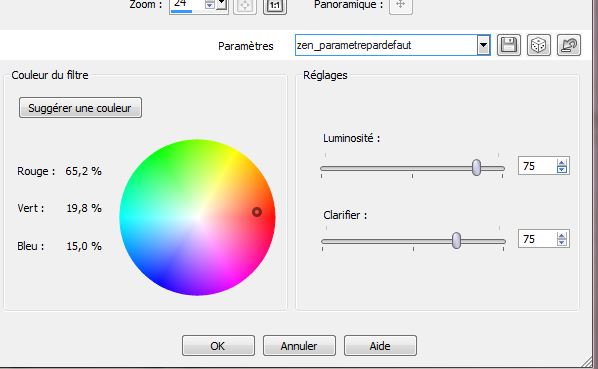This screenshot has height=369, width=598.
Task: Click the Panoramique pan crosshair icon
Action: click(x=400, y=5)
